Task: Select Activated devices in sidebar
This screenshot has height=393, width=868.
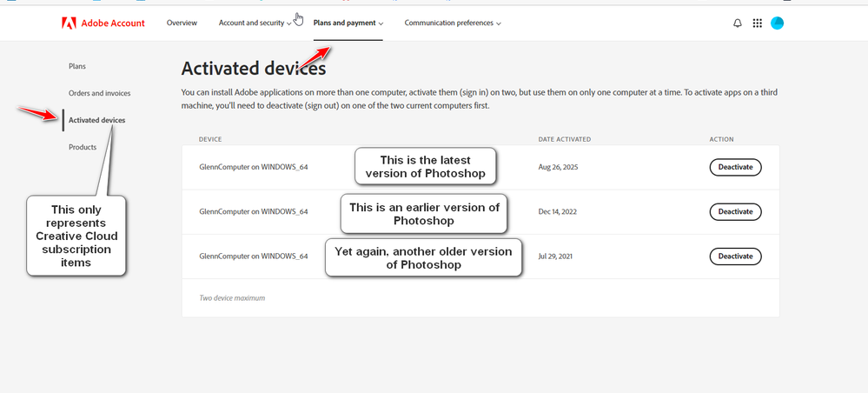Action: click(x=96, y=120)
